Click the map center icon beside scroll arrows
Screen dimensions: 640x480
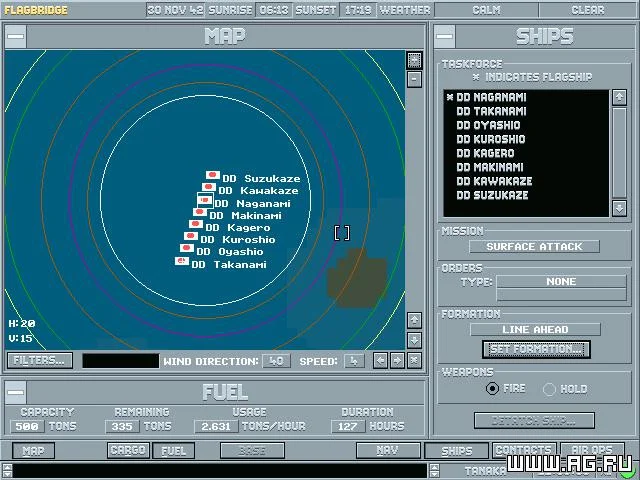point(414,360)
